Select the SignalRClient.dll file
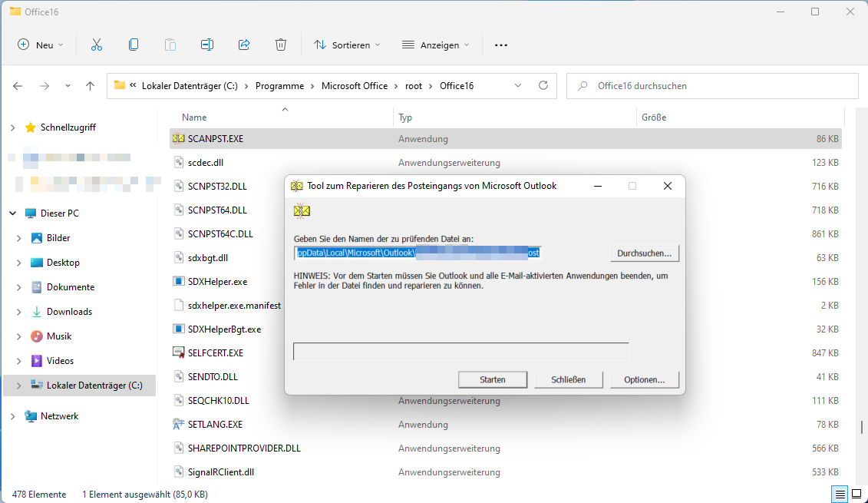 (x=221, y=472)
